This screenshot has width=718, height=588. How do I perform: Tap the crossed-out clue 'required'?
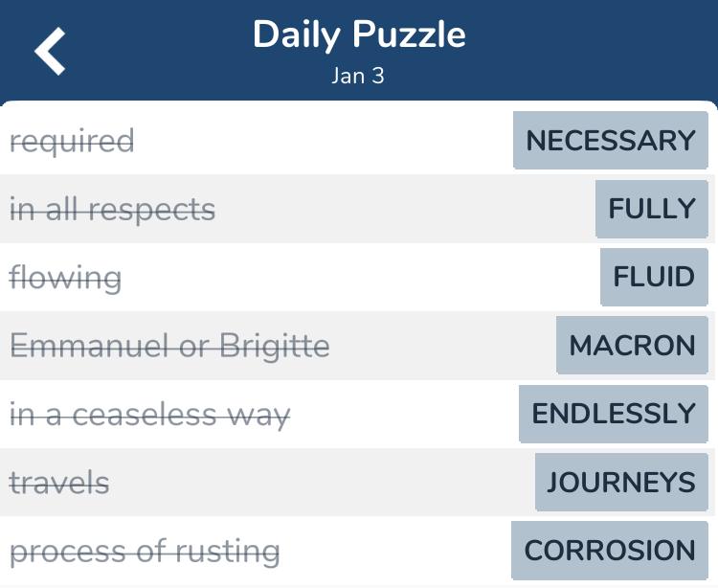[x=72, y=142]
